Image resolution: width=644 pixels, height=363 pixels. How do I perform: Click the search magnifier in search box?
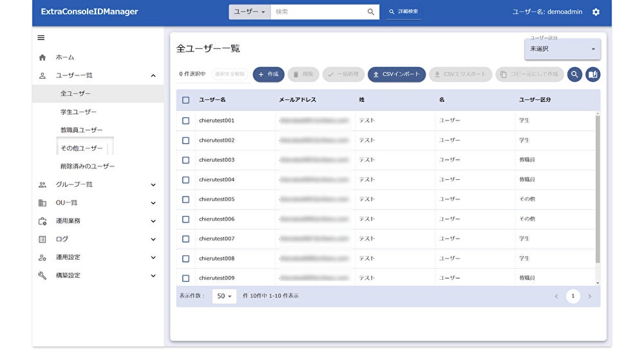click(x=371, y=12)
